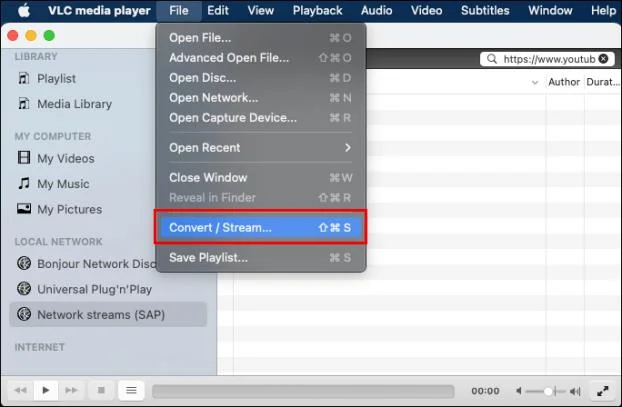Set volume to maximum speaker icon
622x407 pixels.
tap(575, 392)
